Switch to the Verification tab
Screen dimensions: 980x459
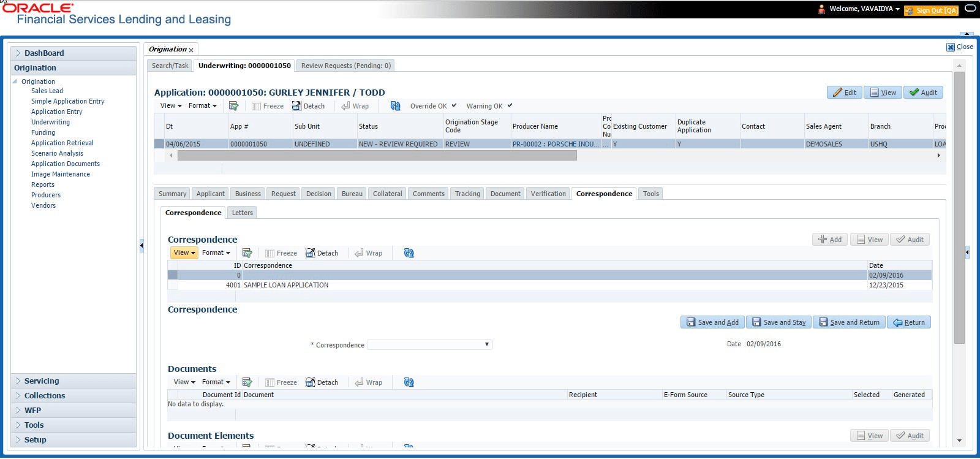point(548,194)
